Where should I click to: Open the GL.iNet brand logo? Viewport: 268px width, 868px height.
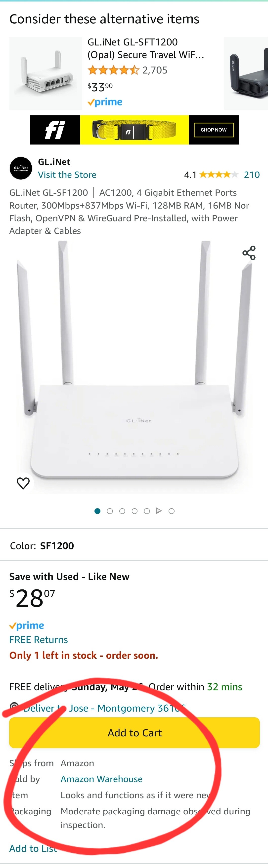pos(21,168)
